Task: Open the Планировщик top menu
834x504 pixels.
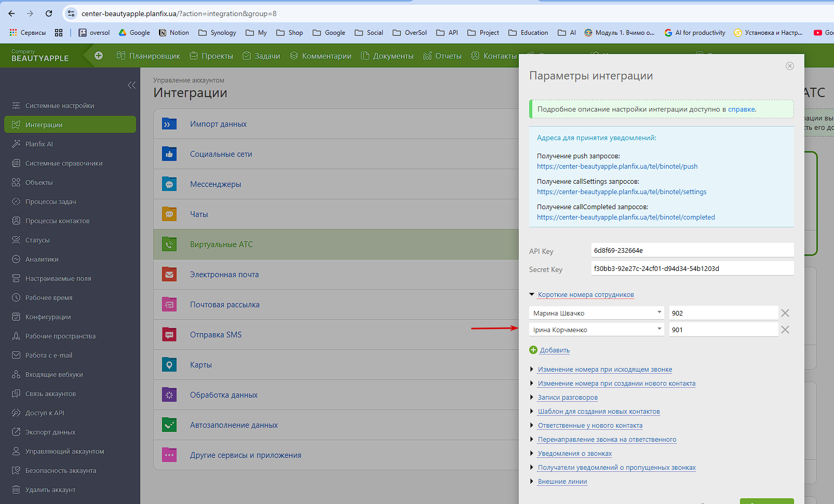Action: coord(149,56)
